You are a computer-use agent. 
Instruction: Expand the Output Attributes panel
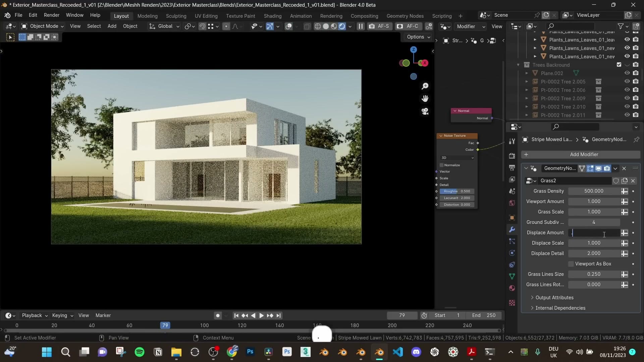554,298
